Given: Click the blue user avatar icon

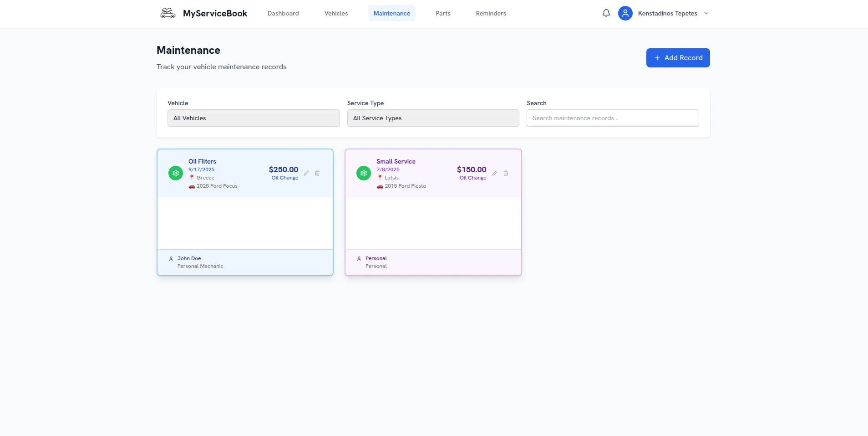Looking at the screenshot, I should [625, 13].
